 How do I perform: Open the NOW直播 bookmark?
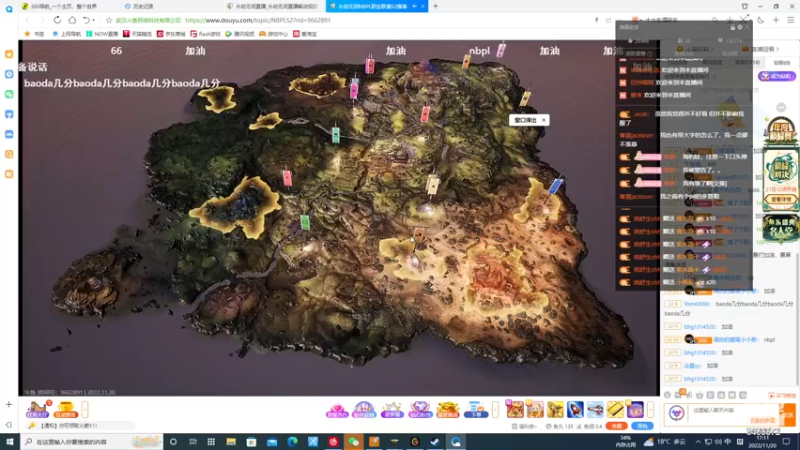click(x=102, y=34)
